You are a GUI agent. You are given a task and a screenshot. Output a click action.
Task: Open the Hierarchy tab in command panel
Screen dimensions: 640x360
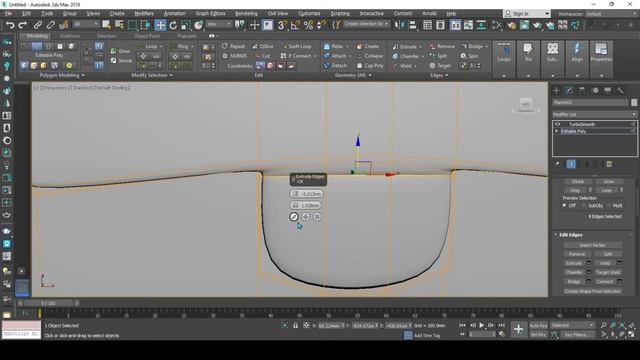(582, 90)
